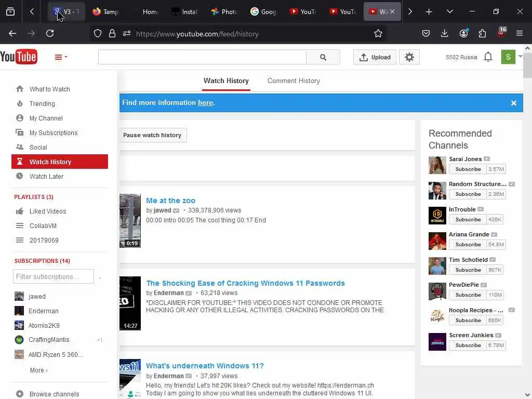The height and width of the screenshot is (399, 532).
Task: Click the 14:27 video thumbnail
Action: coord(130,303)
